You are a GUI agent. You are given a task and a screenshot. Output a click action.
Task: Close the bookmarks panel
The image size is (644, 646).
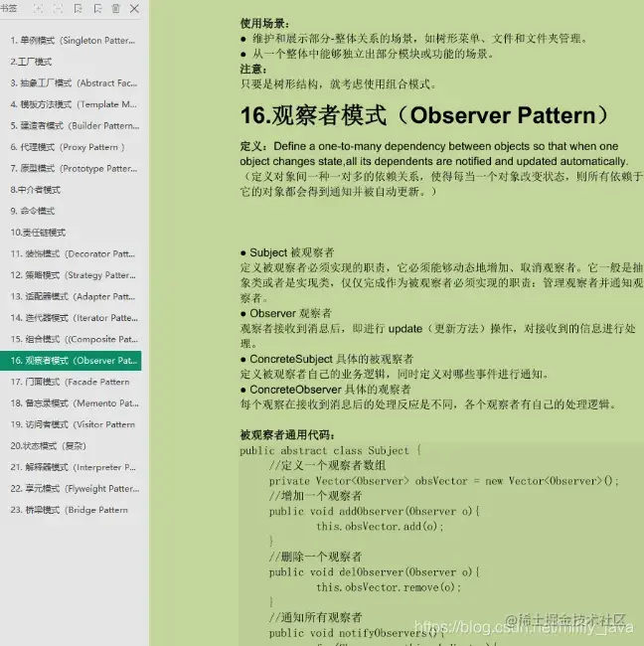coord(134,9)
